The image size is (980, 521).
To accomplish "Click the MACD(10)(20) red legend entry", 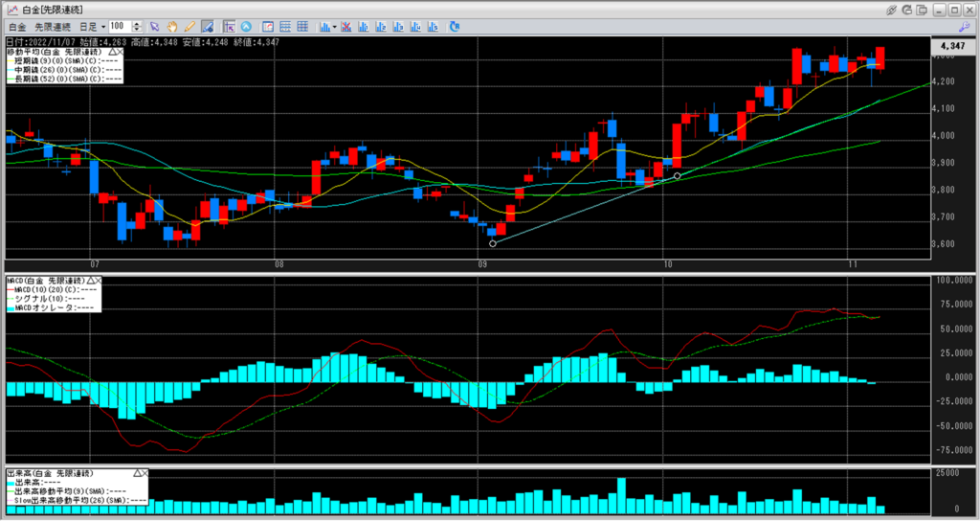I will 52,289.
